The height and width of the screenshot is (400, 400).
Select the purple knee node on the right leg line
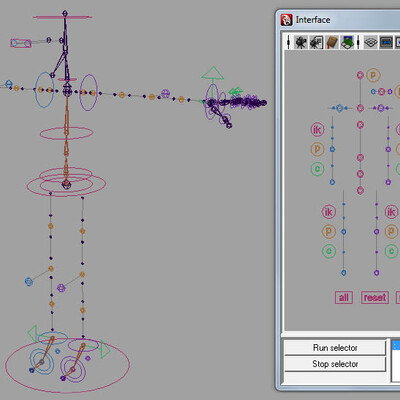click(x=376, y=231)
